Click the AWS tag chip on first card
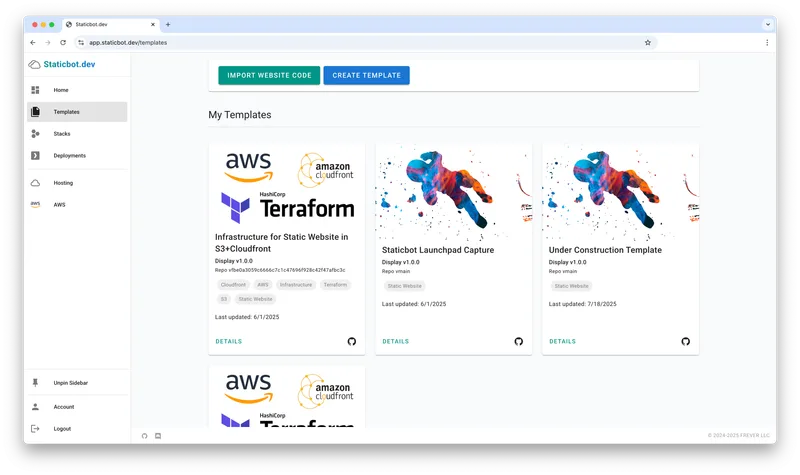 point(263,285)
